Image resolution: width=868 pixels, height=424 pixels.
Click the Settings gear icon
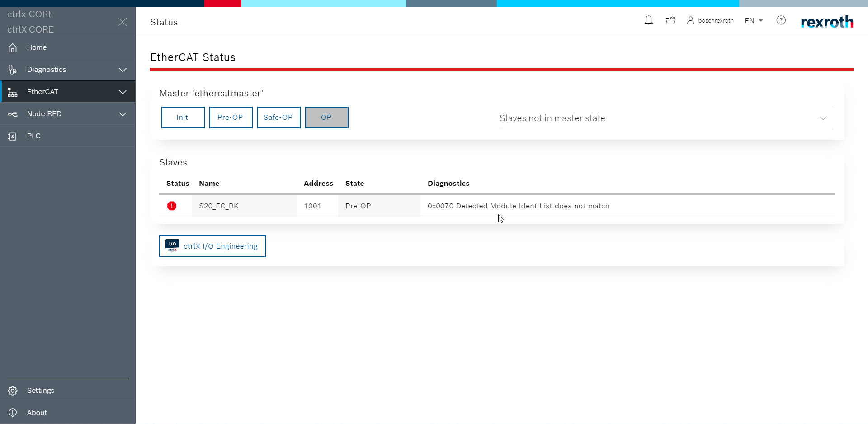[x=13, y=391]
